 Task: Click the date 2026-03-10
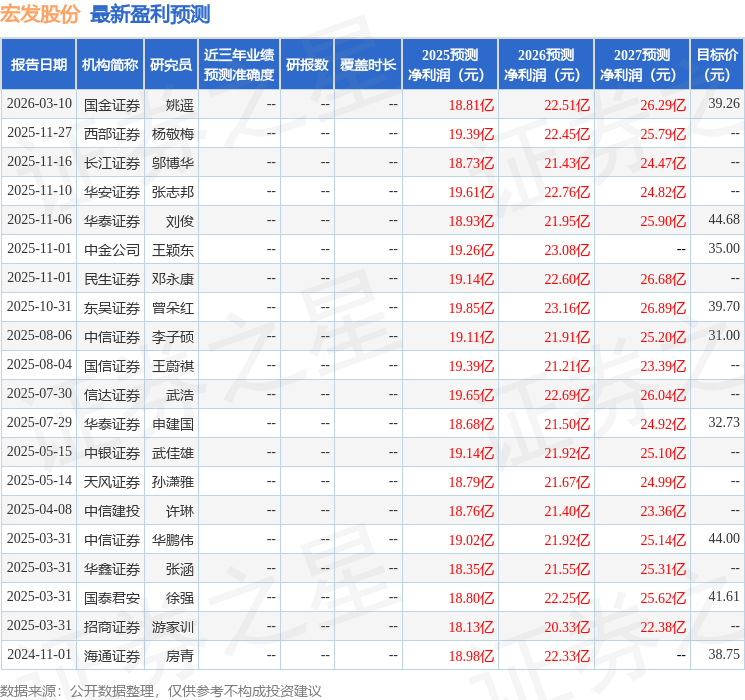point(39,104)
